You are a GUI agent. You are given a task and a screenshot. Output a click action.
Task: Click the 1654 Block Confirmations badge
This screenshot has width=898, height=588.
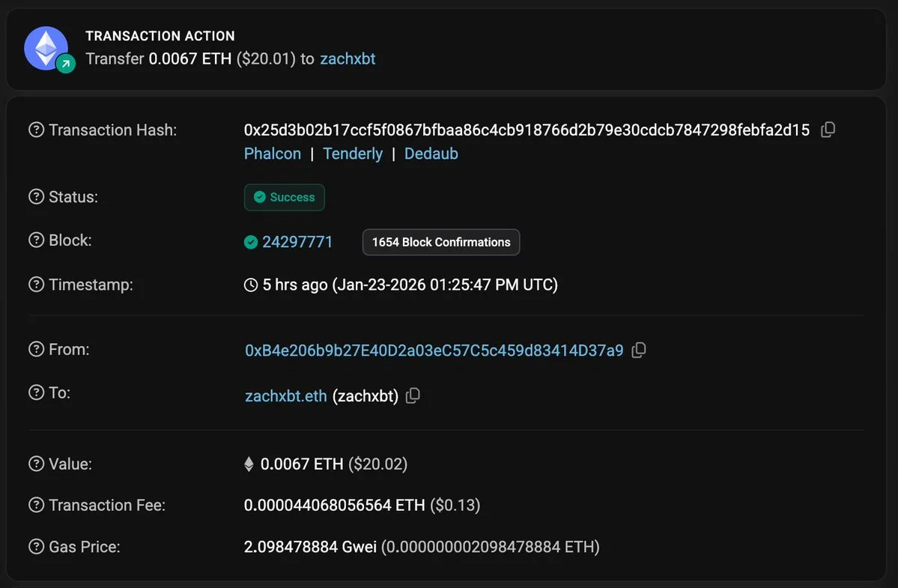tap(441, 242)
